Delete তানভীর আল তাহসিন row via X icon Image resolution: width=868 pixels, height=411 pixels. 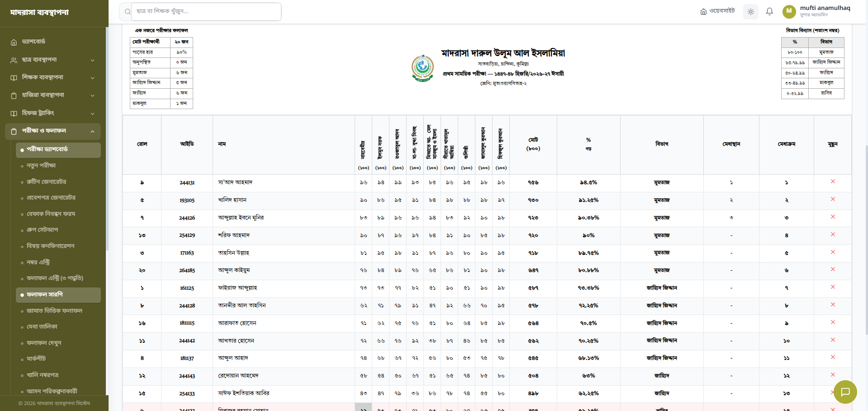pos(833,305)
